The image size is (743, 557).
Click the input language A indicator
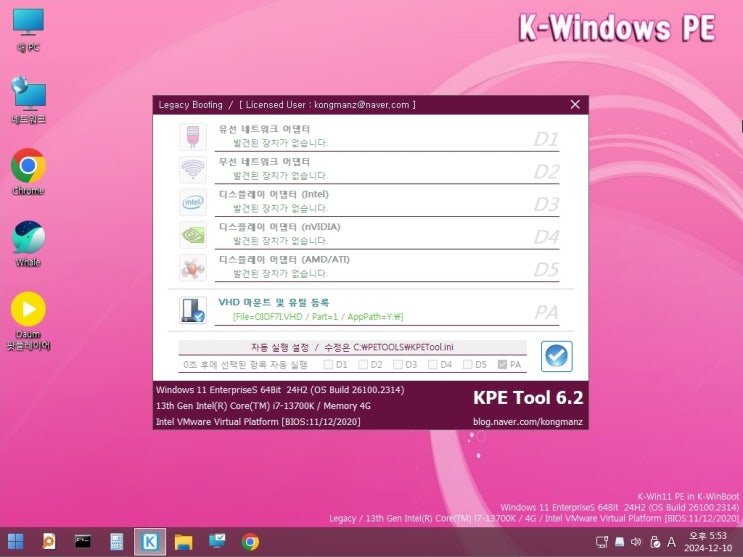tap(671, 542)
